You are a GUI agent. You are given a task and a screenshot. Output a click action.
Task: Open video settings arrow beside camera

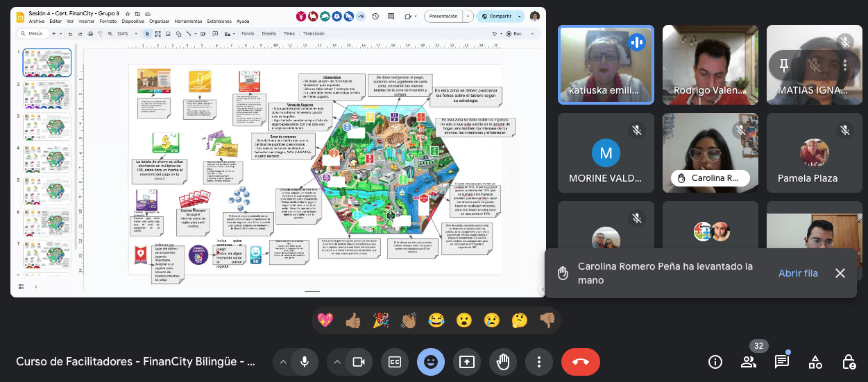click(x=337, y=361)
